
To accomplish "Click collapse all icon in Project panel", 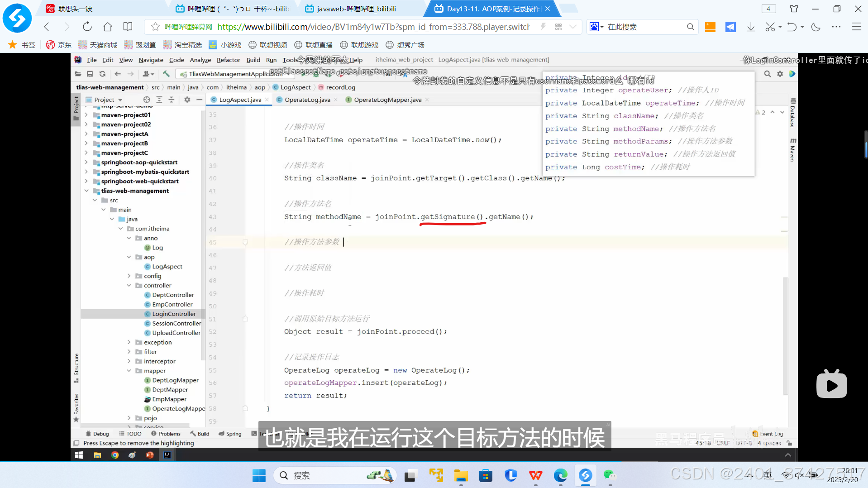I will (x=171, y=100).
